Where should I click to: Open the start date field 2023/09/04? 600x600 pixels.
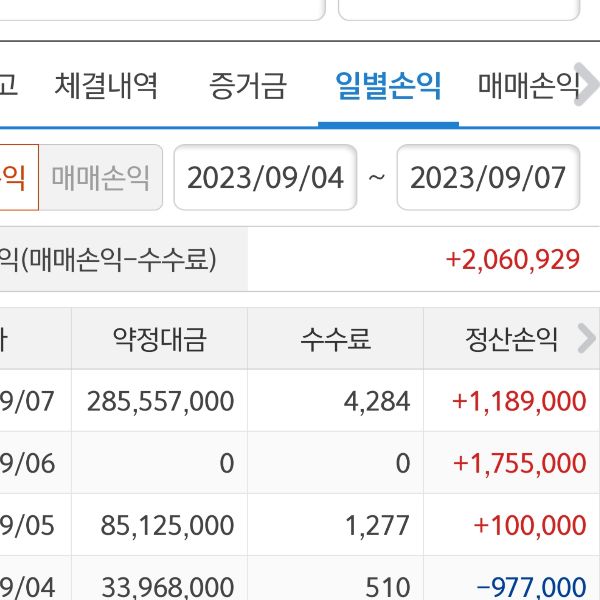pos(265,178)
